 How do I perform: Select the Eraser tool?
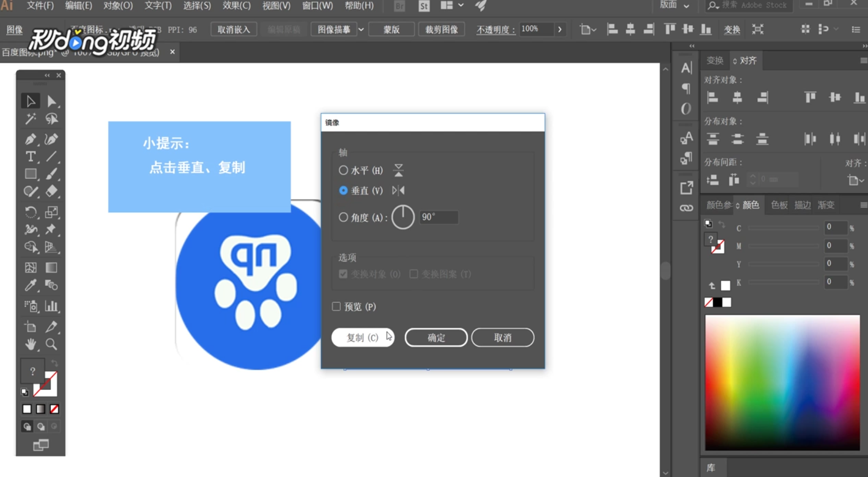[x=52, y=191]
